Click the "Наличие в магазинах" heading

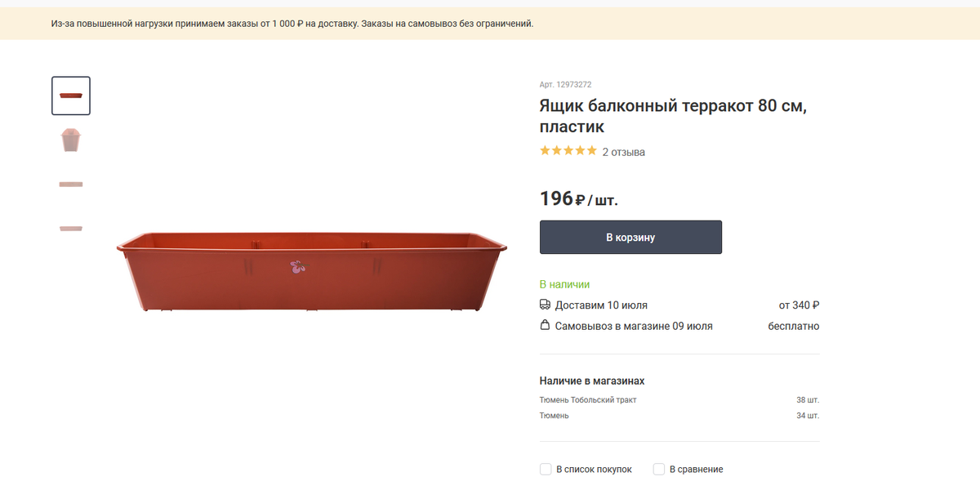592,381
